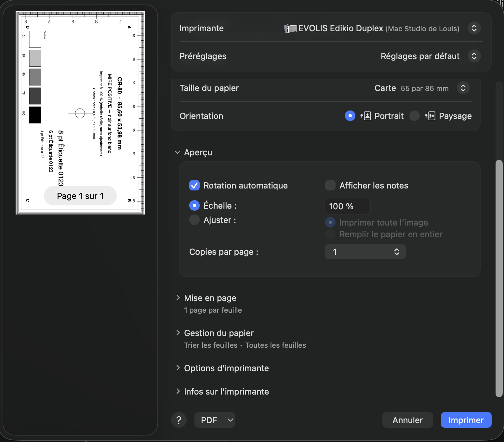The image size is (504, 442).
Task: Click the Préréglages stepper arrows
Action: pyautogui.click(x=474, y=56)
